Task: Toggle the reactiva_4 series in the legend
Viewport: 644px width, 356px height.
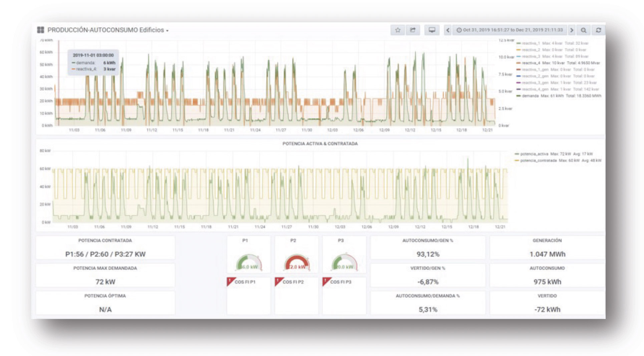Action: point(531,63)
